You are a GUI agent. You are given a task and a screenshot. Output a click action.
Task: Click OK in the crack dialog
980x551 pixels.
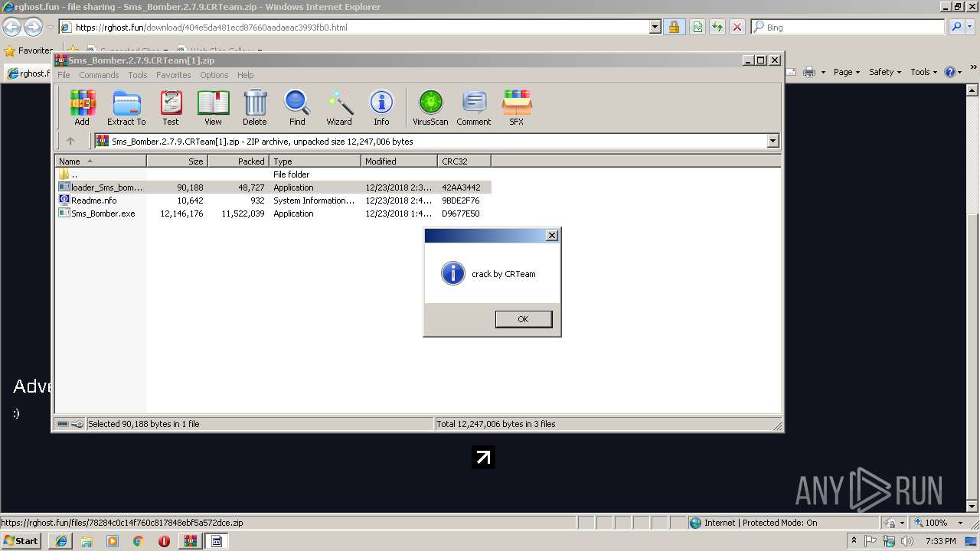click(524, 319)
